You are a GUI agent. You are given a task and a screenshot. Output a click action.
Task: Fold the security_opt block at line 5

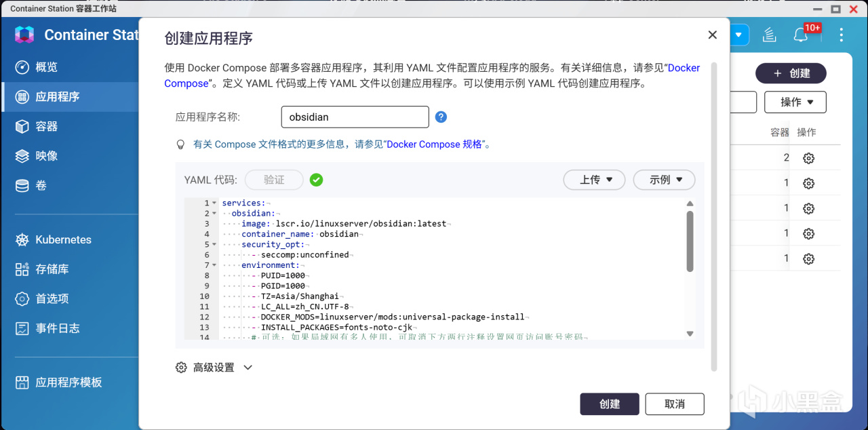(x=214, y=244)
